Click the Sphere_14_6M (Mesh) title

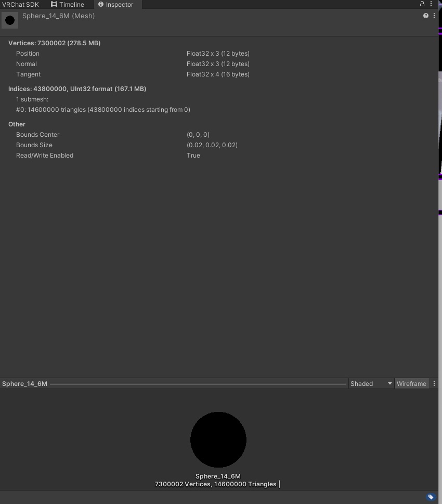tap(59, 16)
